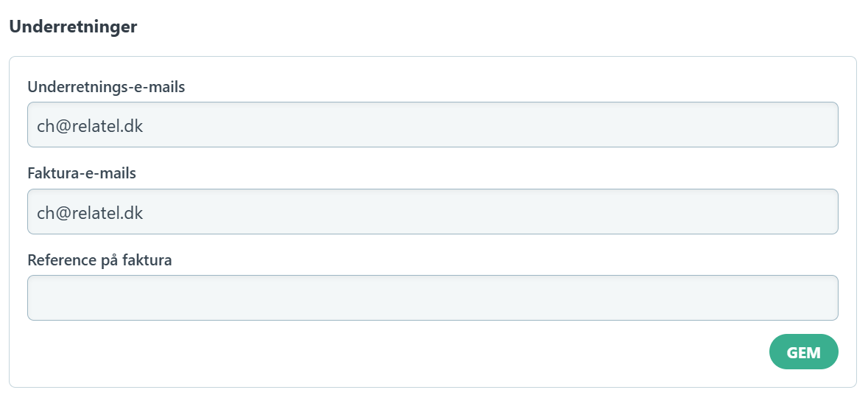Click ch@relatel.dk text in notification emails field

tap(90, 126)
